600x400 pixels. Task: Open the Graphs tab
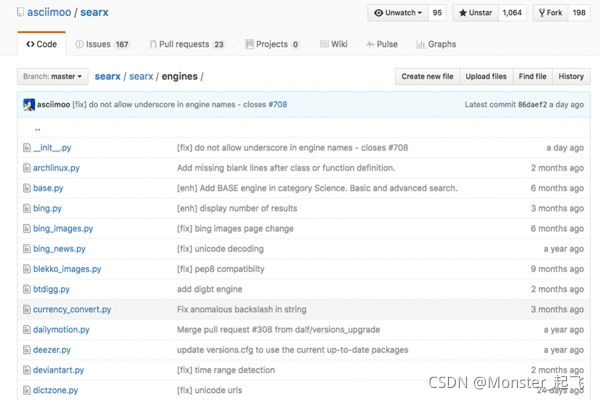pyautogui.click(x=436, y=44)
